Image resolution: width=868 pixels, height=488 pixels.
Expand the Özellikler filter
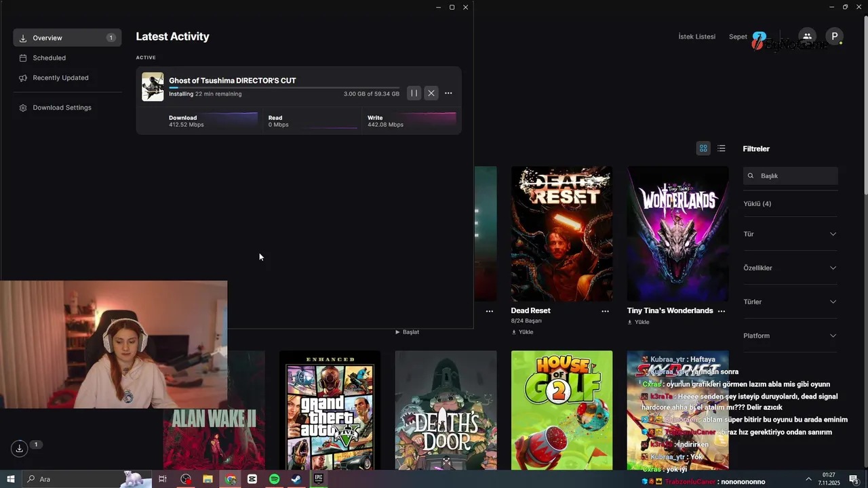click(790, 268)
